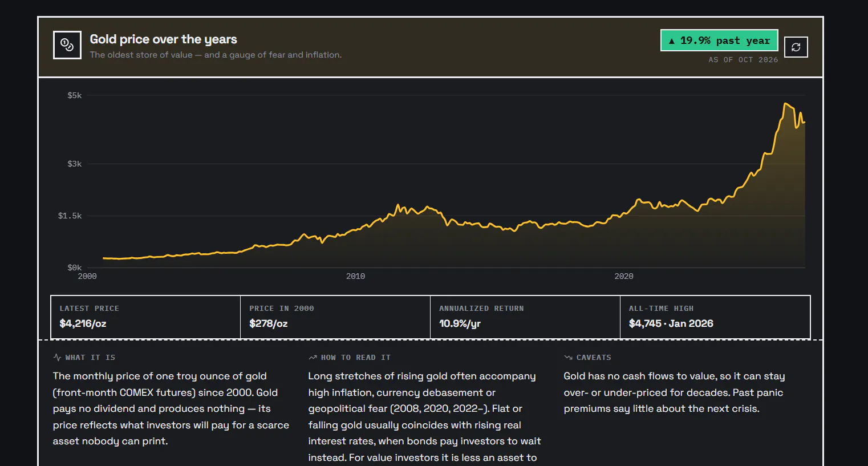The image size is (868, 466).
Task: Select the annualized return value 10.9%/yr
Action: [x=460, y=323]
